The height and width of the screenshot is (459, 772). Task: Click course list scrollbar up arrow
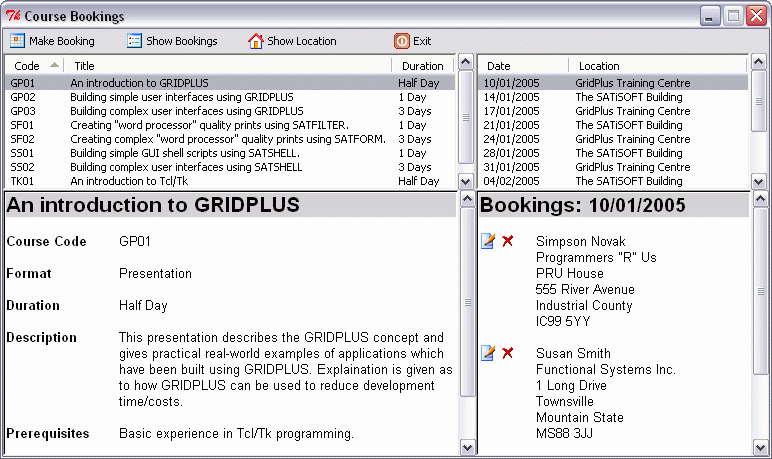point(466,62)
